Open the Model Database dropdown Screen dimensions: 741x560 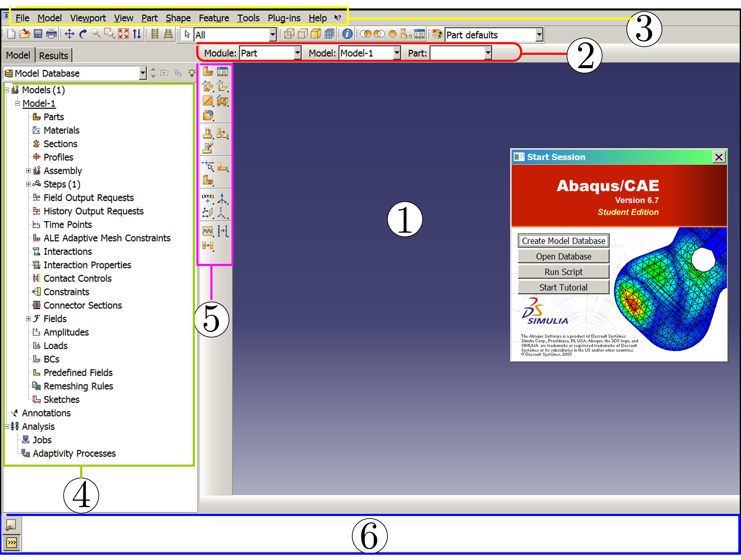[x=75, y=73]
